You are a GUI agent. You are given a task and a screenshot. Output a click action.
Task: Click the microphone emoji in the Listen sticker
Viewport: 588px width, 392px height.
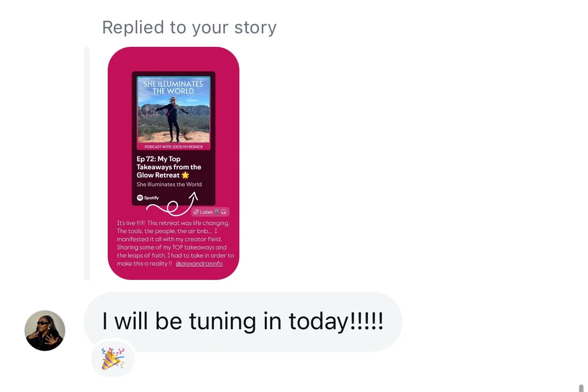point(217,212)
